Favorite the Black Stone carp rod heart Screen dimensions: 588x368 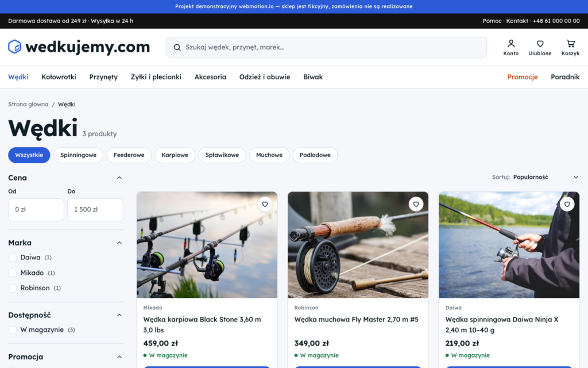coord(265,204)
